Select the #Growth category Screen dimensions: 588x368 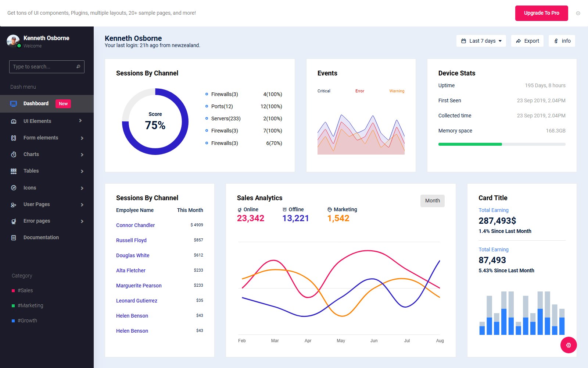(x=25, y=321)
